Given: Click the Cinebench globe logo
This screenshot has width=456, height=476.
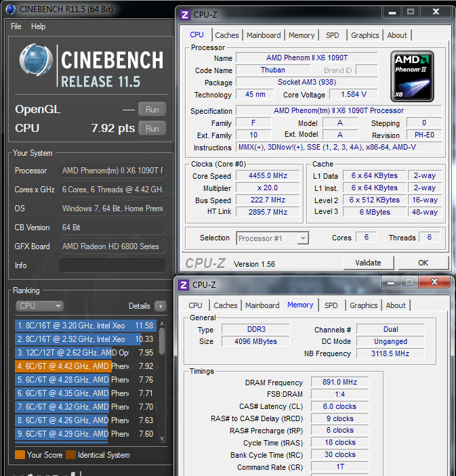Looking at the screenshot, I should [x=36, y=60].
